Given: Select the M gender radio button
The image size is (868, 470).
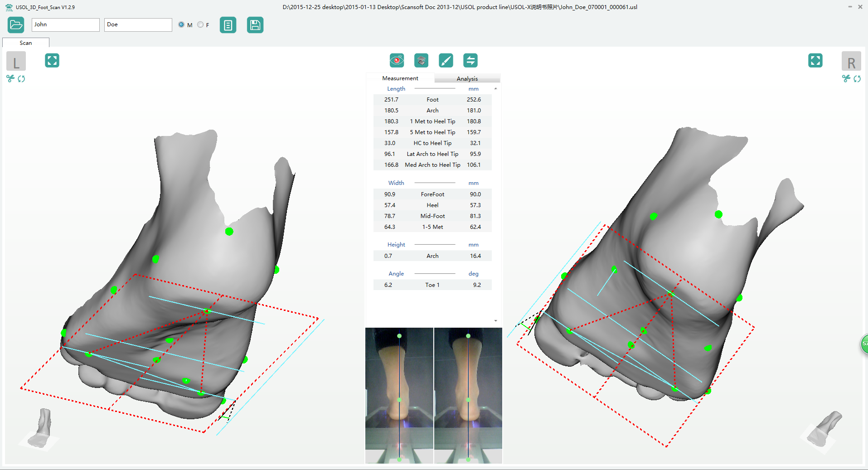Looking at the screenshot, I should [182, 25].
